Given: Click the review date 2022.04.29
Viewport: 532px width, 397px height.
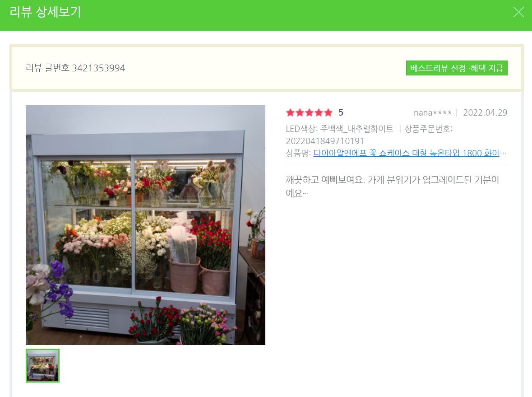Looking at the screenshot, I should click(x=485, y=113).
